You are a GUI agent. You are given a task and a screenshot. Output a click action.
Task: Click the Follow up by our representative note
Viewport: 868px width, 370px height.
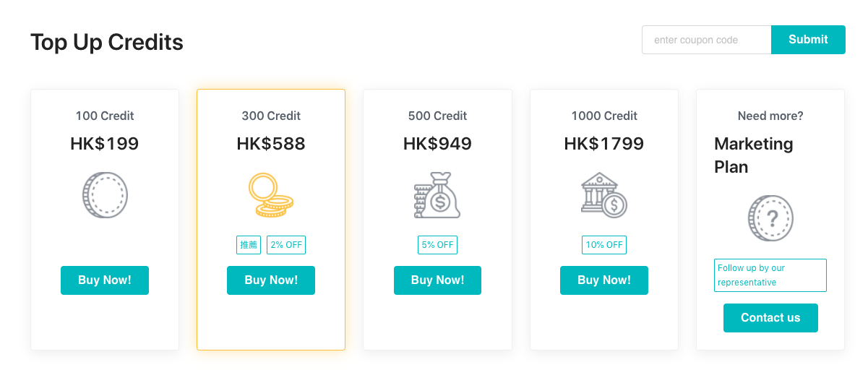(x=770, y=275)
